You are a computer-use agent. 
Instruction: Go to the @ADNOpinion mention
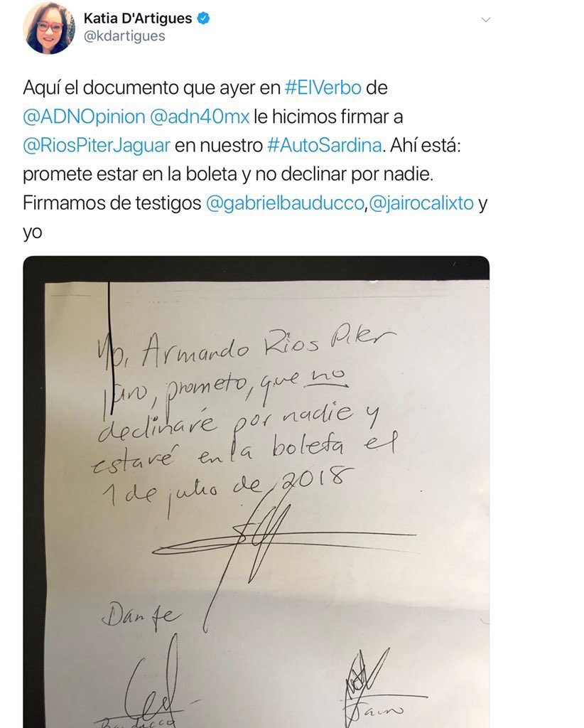84,117
